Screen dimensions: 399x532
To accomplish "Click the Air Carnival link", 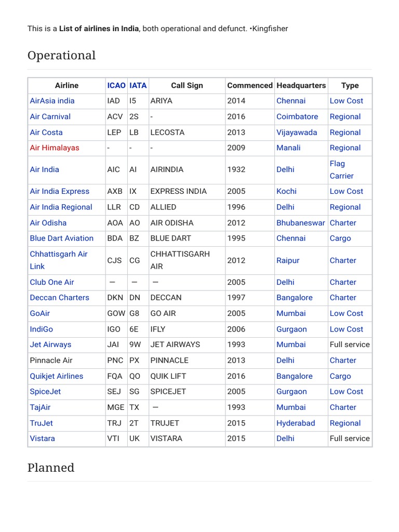I will (50, 116).
